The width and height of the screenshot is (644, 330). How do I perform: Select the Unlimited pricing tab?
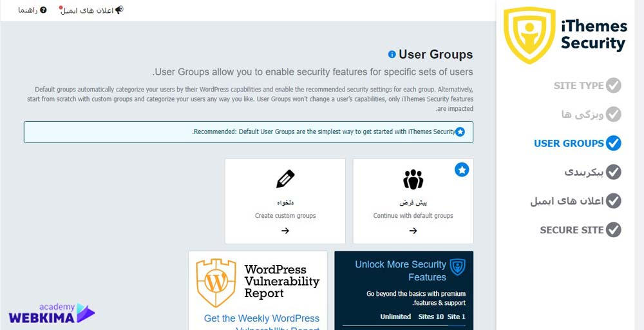pyautogui.click(x=395, y=316)
